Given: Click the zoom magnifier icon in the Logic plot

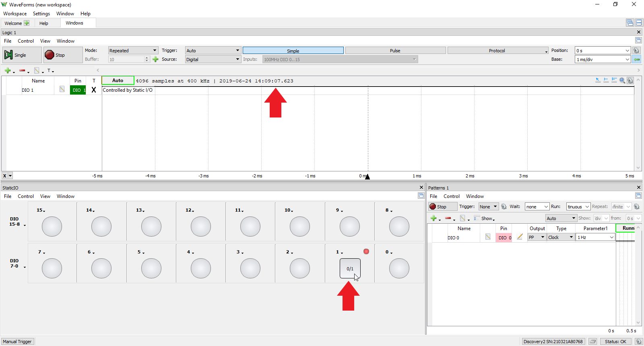Looking at the screenshot, I should [622, 80].
